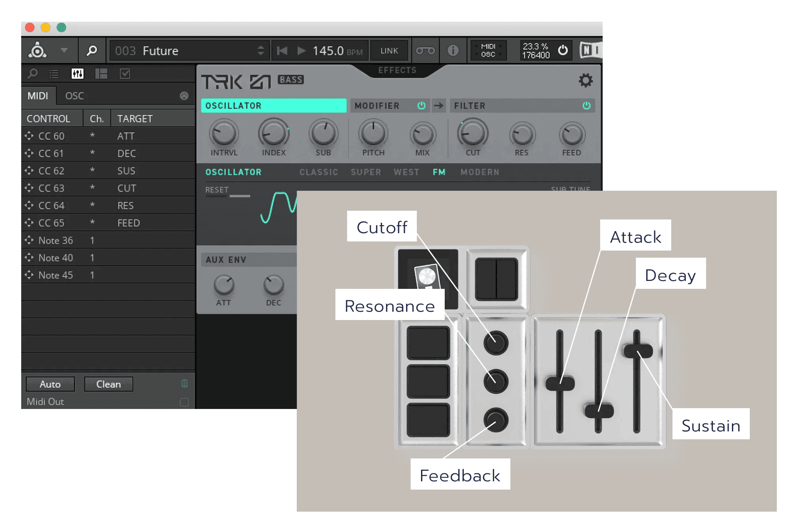Toggle the checkmark side pane icon
Screen dimensions: 798x532
(125, 74)
